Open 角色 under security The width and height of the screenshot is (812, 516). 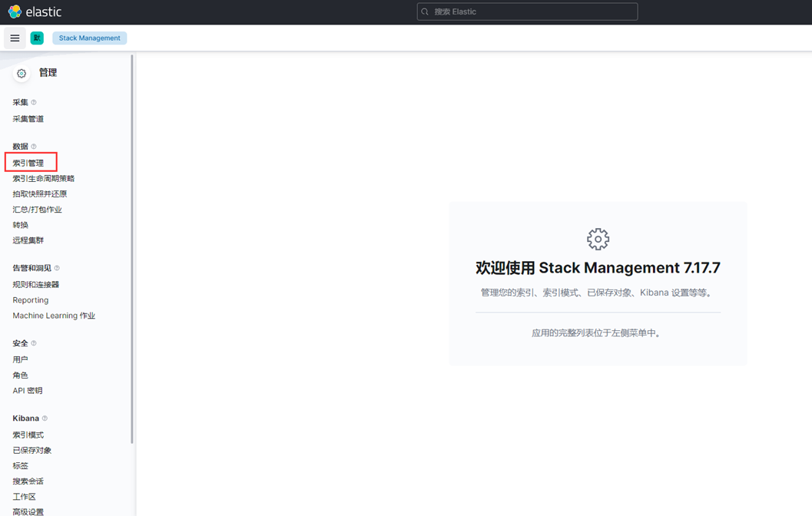point(20,375)
